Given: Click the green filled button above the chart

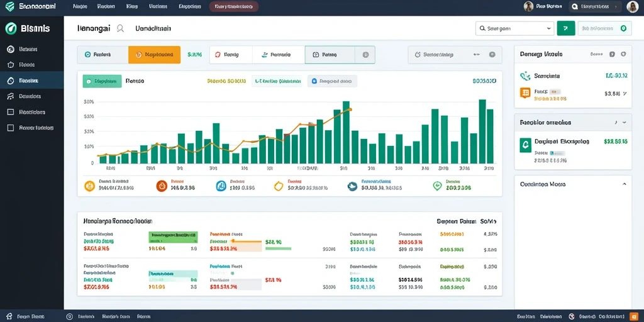Looking at the screenshot, I should tap(103, 81).
